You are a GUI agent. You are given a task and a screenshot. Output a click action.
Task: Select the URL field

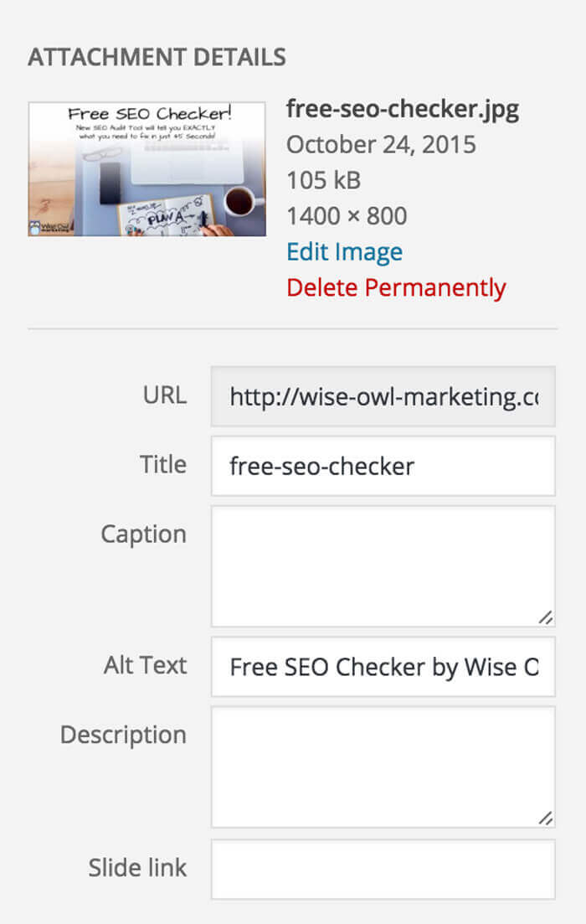pos(383,395)
